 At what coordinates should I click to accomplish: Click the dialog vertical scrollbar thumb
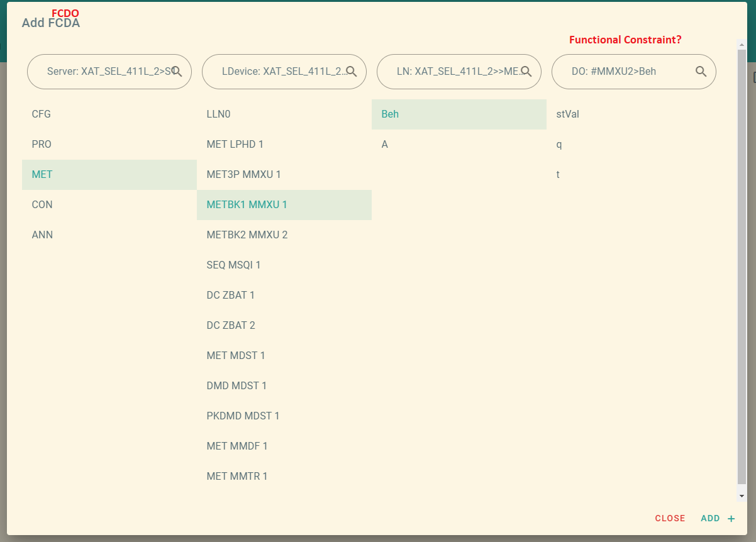click(x=742, y=267)
